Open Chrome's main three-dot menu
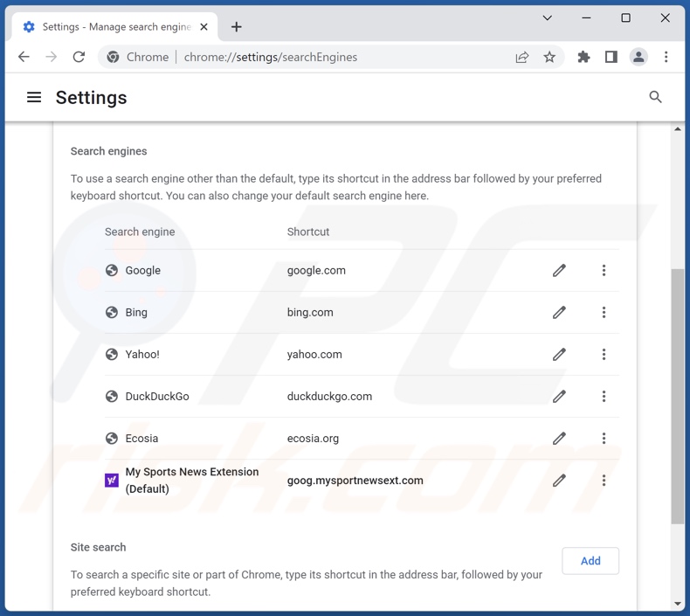Image resolution: width=690 pixels, height=616 pixels. [x=666, y=57]
